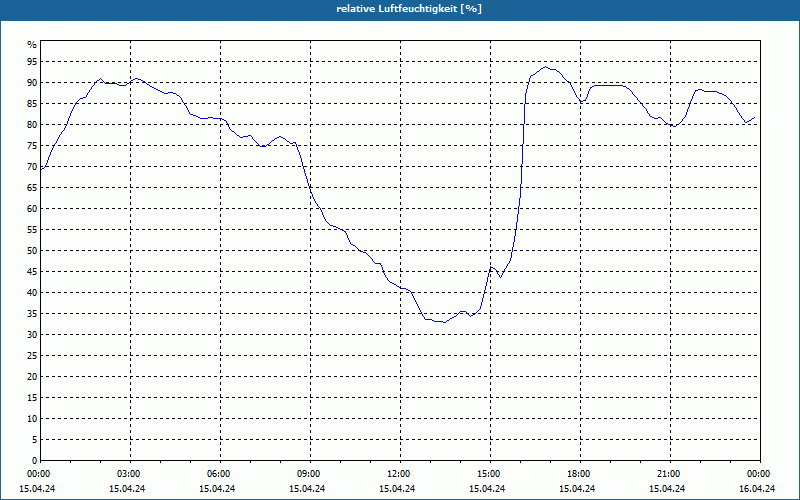The width and height of the screenshot is (800, 500).
Task: Click the 65 y-axis value label
Action: coord(32,188)
